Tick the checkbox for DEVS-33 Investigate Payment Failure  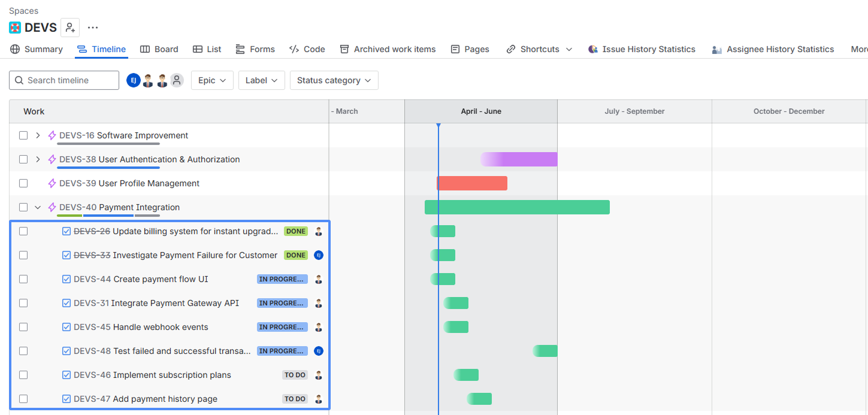pos(23,255)
